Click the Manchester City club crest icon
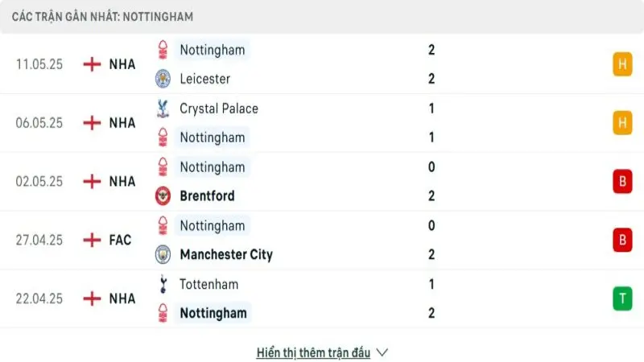 point(163,255)
